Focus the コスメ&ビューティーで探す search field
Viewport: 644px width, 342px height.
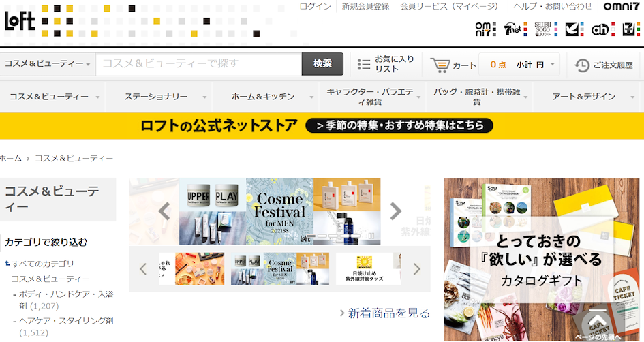pyautogui.click(x=199, y=63)
